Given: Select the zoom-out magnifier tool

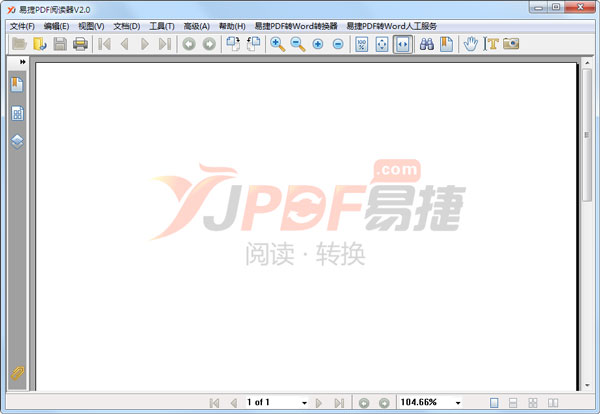Looking at the screenshot, I should point(298,44).
